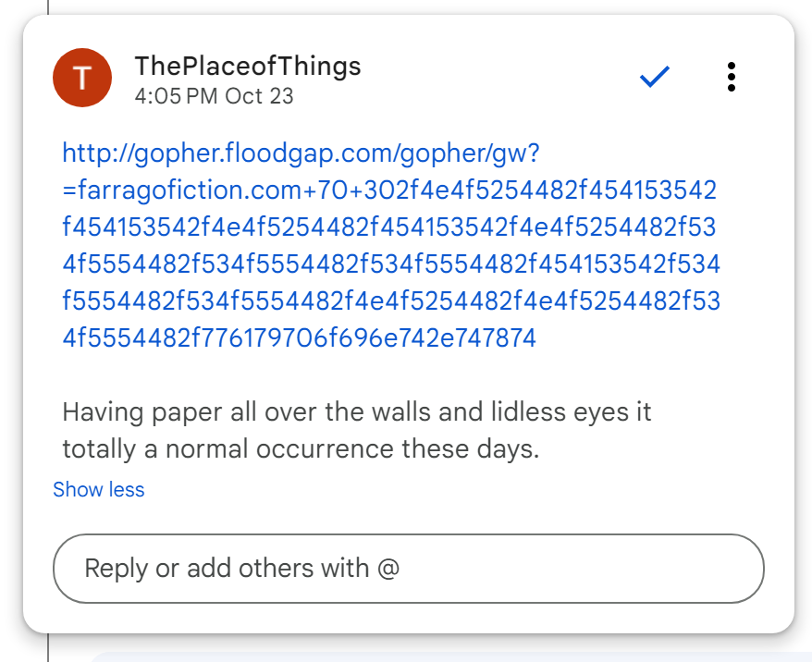The height and width of the screenshot is (662, 812).
Task: Click the @ symbol in the reply placeholder
Action: tap(388, 568)
